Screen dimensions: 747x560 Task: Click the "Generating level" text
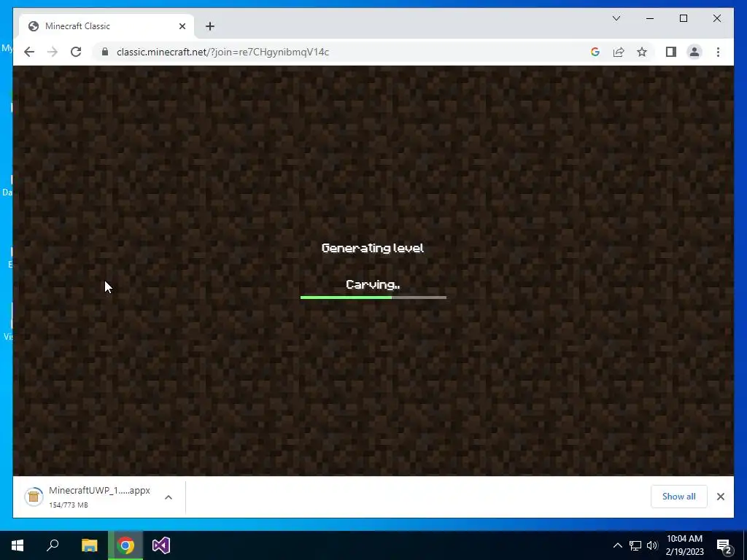(x=373, y=248)
